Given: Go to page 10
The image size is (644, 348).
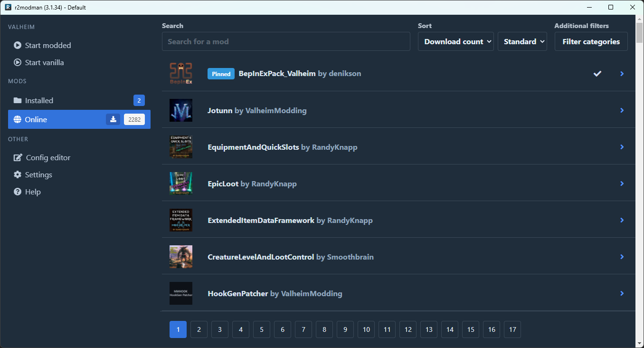Looking at the screenshot, I should (366, 329).
